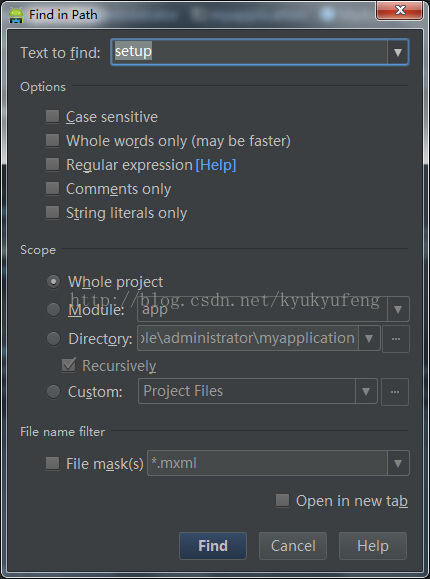Click into the Text to find field
The image size is (430, 579).
pyautogui.click(x=249, y=52)
